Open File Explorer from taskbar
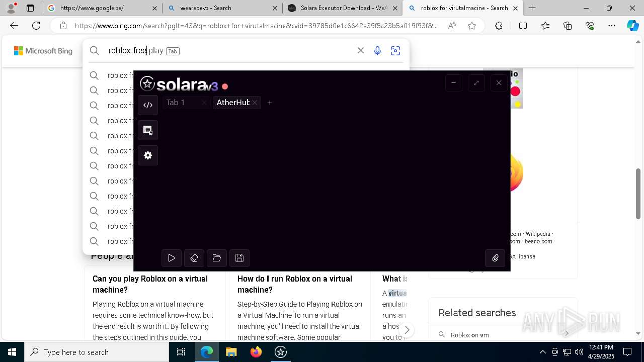This screenshot has width=644, height=362. coord(231,352)
